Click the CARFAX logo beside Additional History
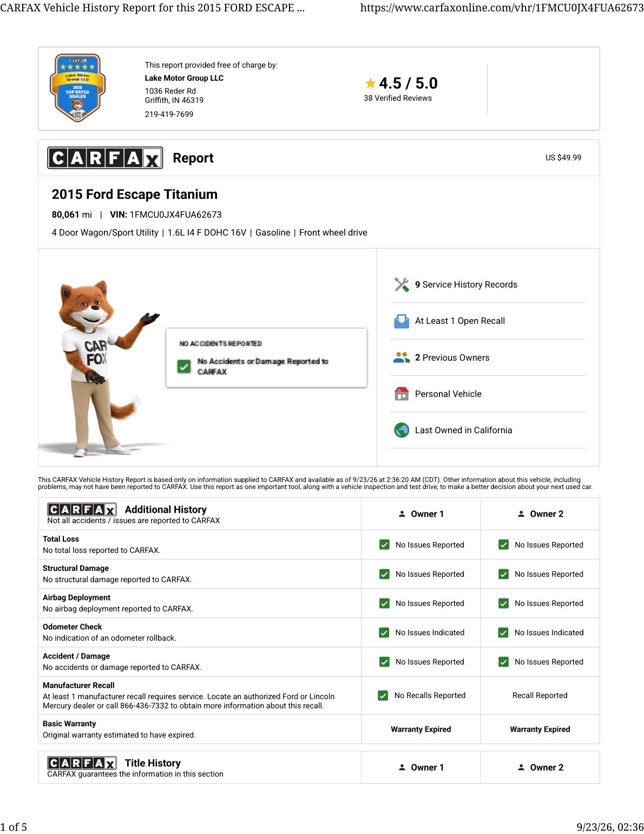This screenshot has height=834, width=644. (82, 510)
